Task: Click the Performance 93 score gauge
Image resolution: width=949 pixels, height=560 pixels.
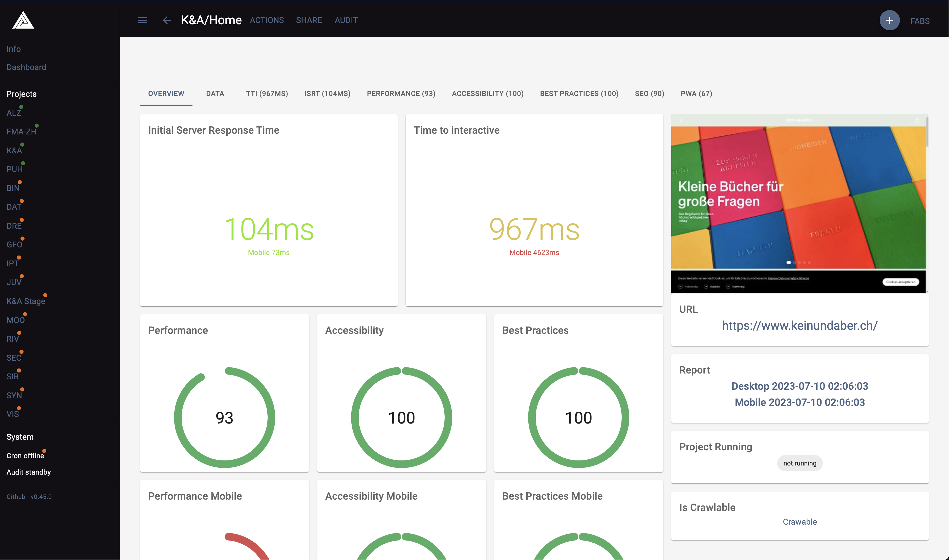Action: [224, 417]
